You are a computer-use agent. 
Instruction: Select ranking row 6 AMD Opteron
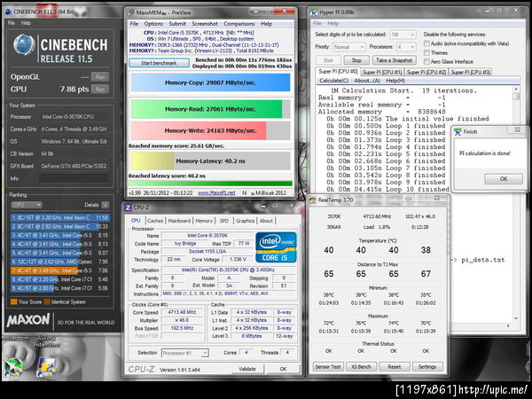pos(59,262)
